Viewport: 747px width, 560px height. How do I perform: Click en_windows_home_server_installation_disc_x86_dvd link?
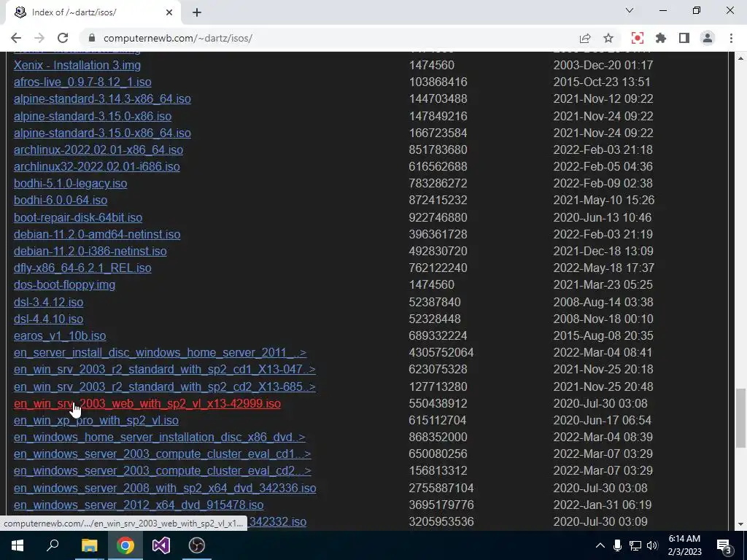click(x=160, y=437)
